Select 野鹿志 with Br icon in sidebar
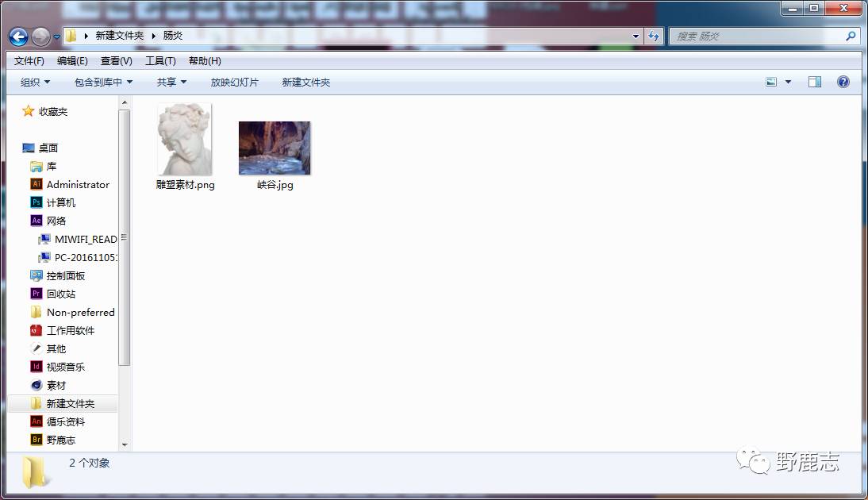 point(61,440)
